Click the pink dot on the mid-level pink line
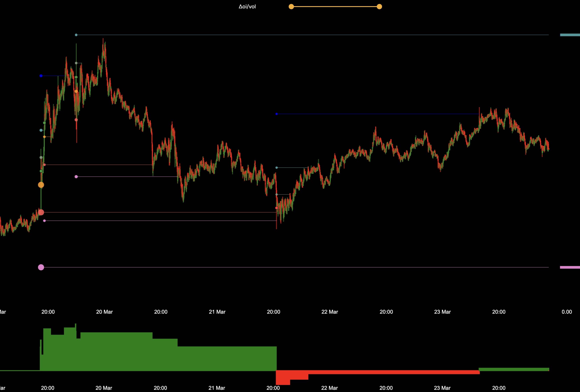Viewport: 580px width, 392px height. click(x=76, y=176)
